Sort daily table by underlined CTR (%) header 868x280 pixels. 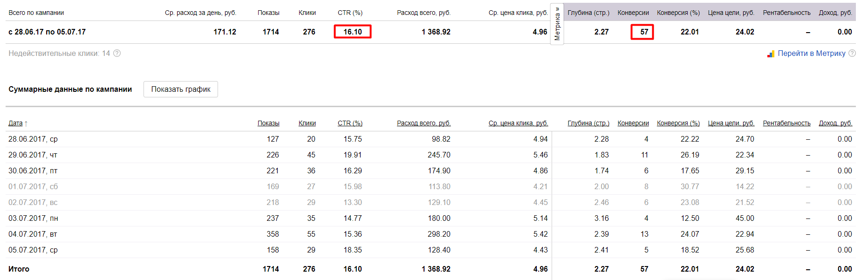click(350, 123)
